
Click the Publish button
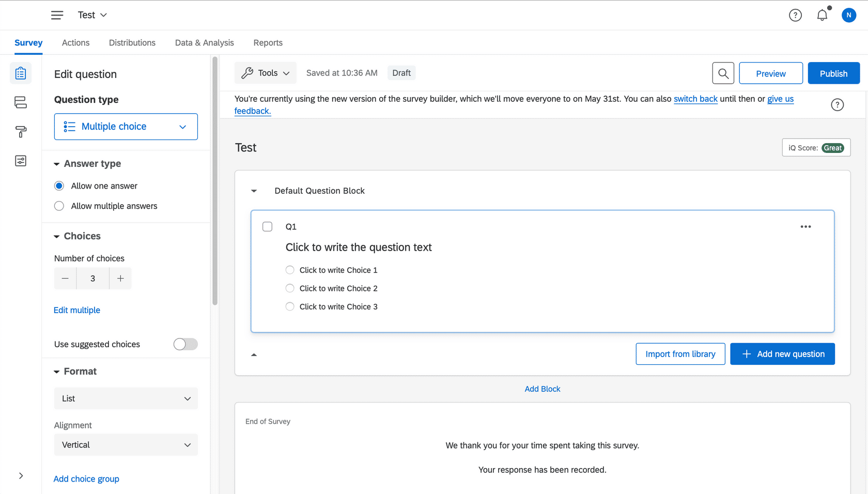[834, 73]
